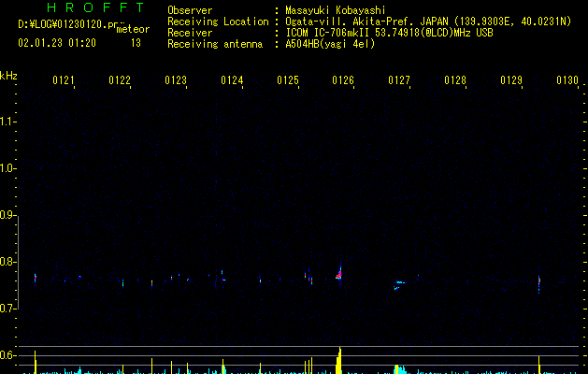The width and height of the screenshot is (588, 374).
Task: Click the 0.7 kHz frequency label
Action: coord(7,309)
